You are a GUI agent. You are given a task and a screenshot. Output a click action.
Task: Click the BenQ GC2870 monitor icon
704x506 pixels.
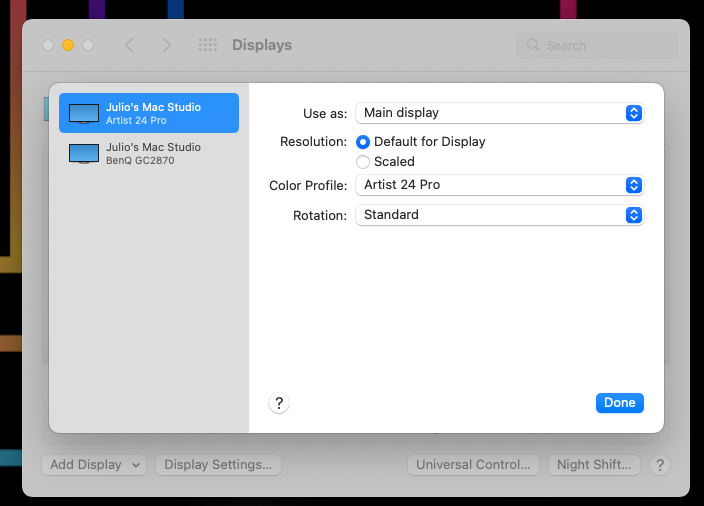84,154
